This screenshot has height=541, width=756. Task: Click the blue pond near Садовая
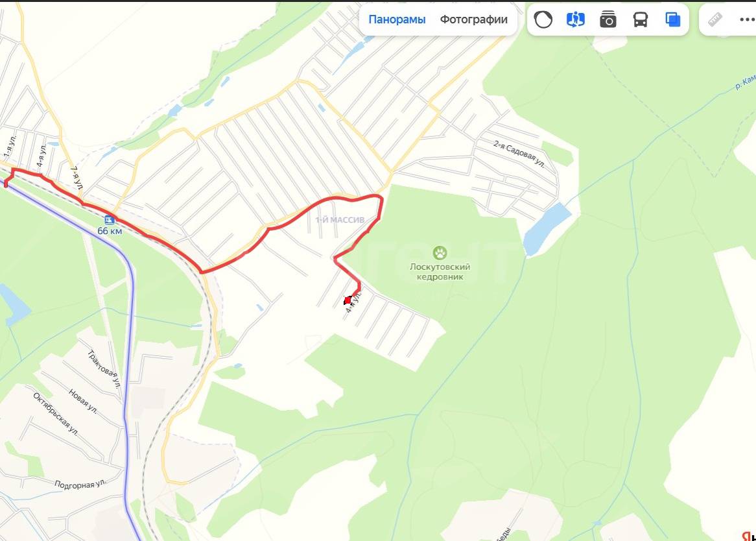pos(547,228)
